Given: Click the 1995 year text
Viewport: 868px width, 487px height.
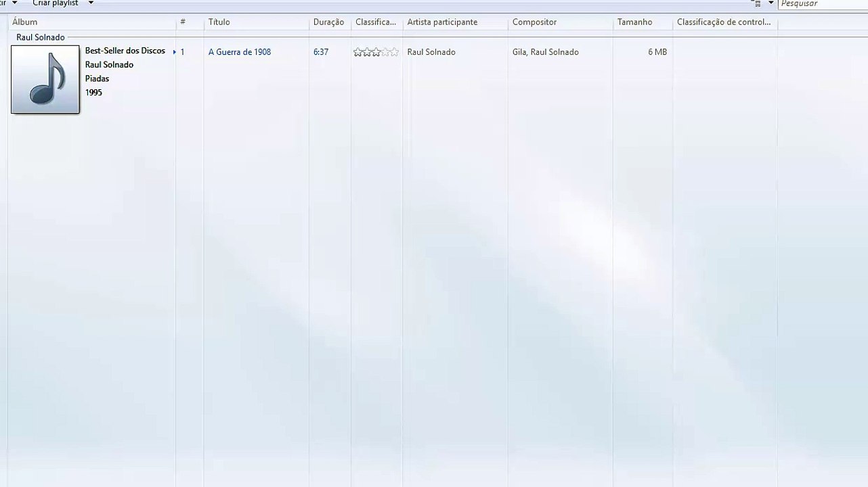Looking at the screenshot, I should pos(93,93).
